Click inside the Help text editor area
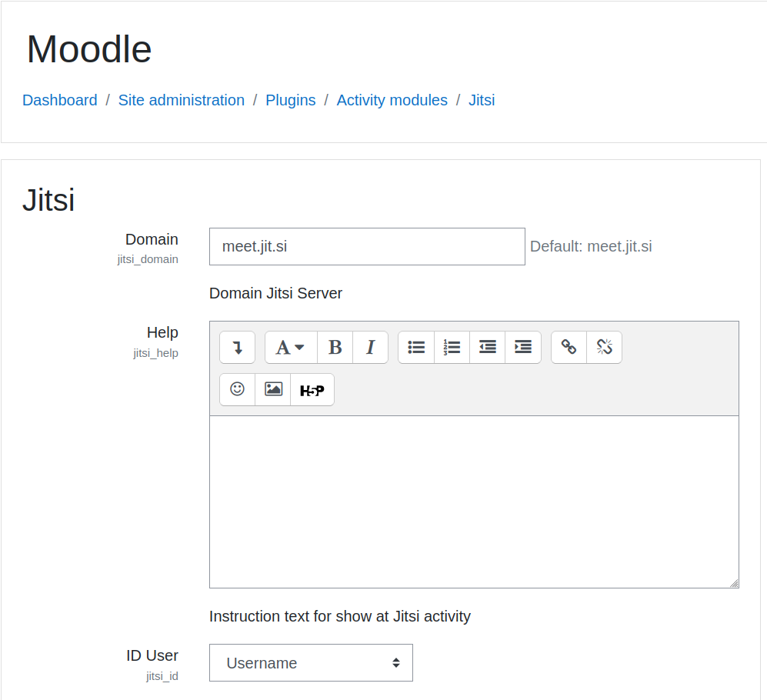This screenshot has width=767, height=700. pos(474,502)
